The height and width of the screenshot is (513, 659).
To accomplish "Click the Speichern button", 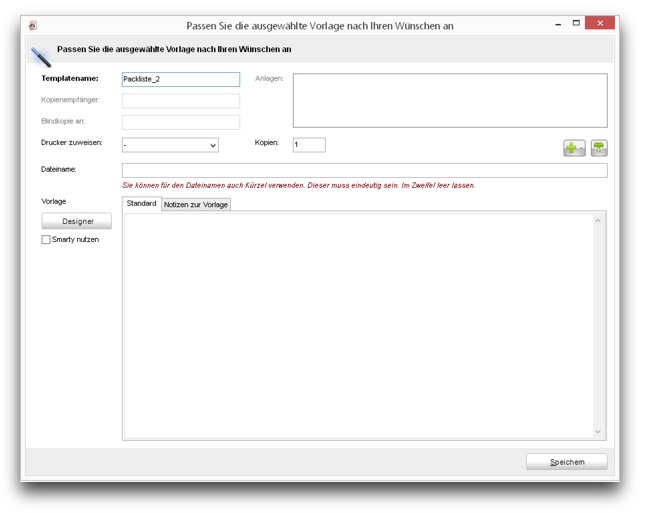I will coord(567,462).
